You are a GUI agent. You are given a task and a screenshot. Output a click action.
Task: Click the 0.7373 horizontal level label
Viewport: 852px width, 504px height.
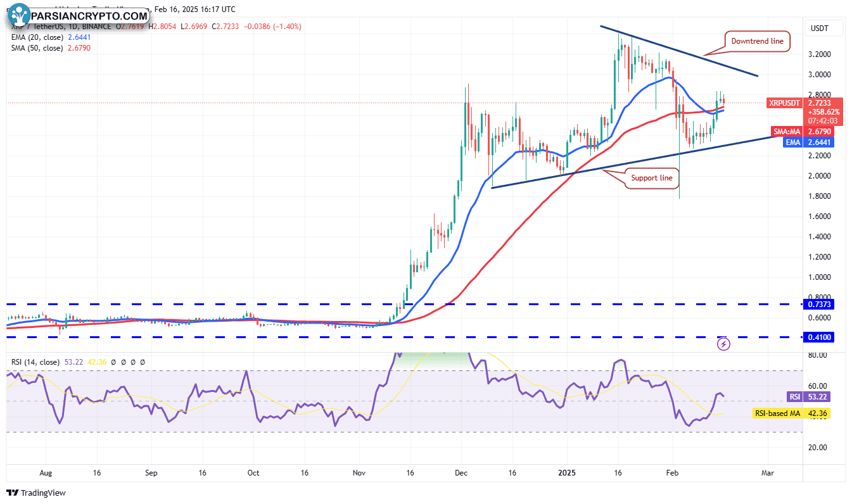tap(818, 305)
